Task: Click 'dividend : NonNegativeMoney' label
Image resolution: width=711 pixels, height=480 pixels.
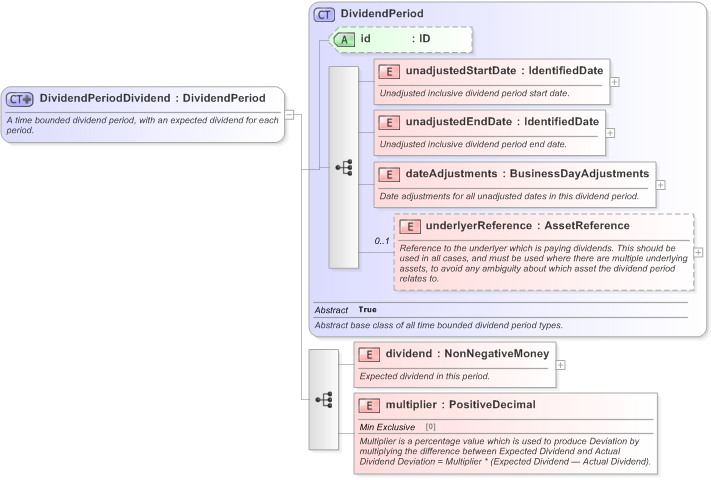Action: [x=467, y=354]
